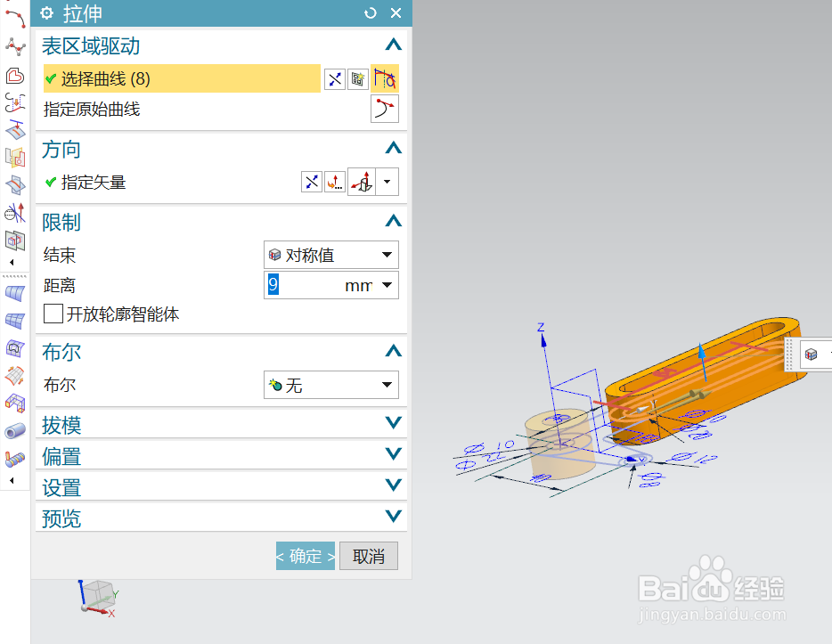
Task: Click the inferred vector icon in 方向 section
Action: tap(362, 182)
